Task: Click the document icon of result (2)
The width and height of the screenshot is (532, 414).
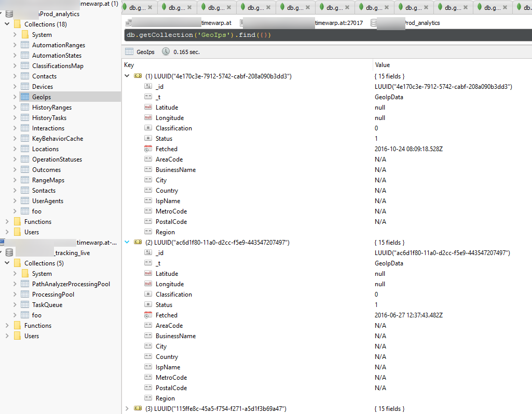Action: tap(138, 242)
